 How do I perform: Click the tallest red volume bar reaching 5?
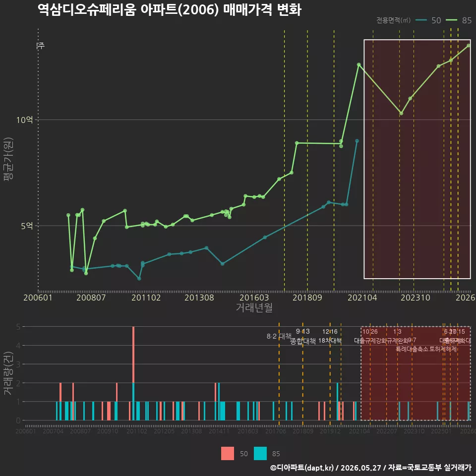coord(133,355)
